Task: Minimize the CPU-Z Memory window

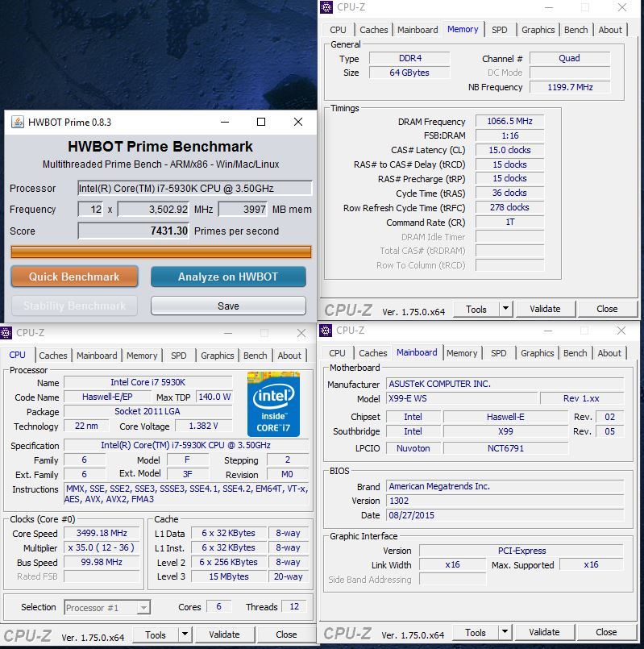Action: [549, 7]
